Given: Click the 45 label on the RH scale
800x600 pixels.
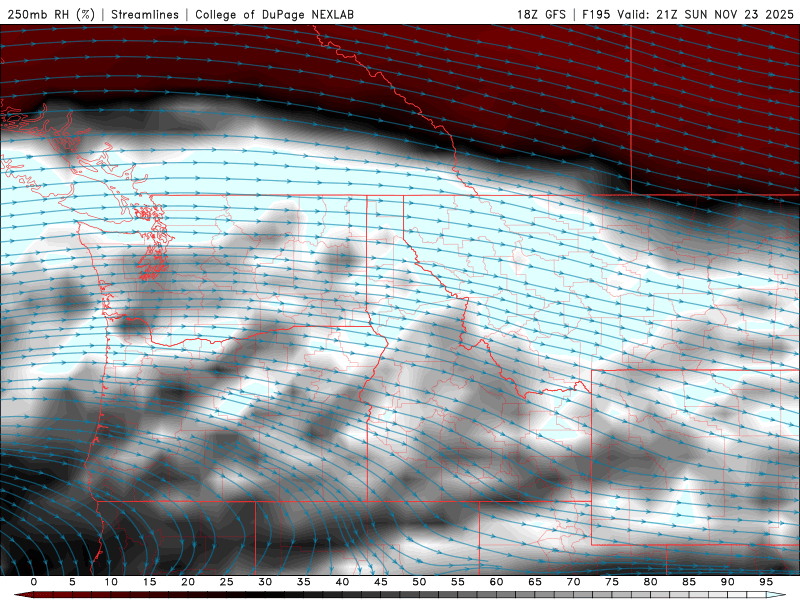Looking at the screenshot, I should pos(381,582).
